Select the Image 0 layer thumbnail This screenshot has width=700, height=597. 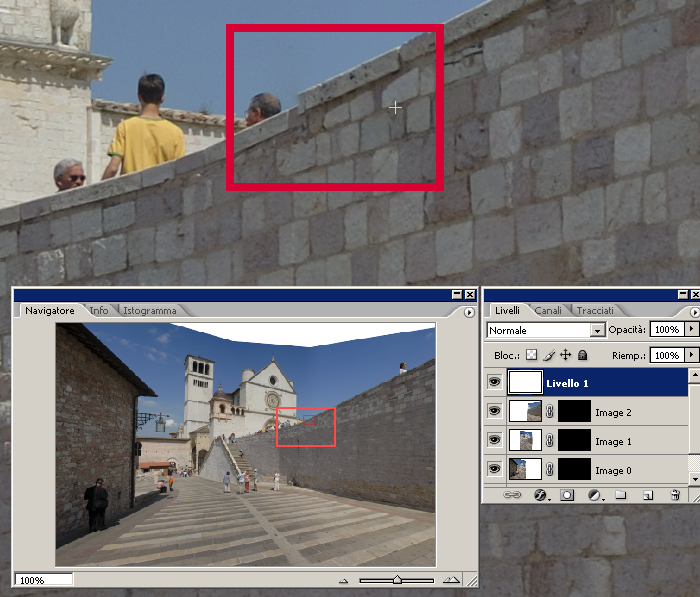point(525,469)
